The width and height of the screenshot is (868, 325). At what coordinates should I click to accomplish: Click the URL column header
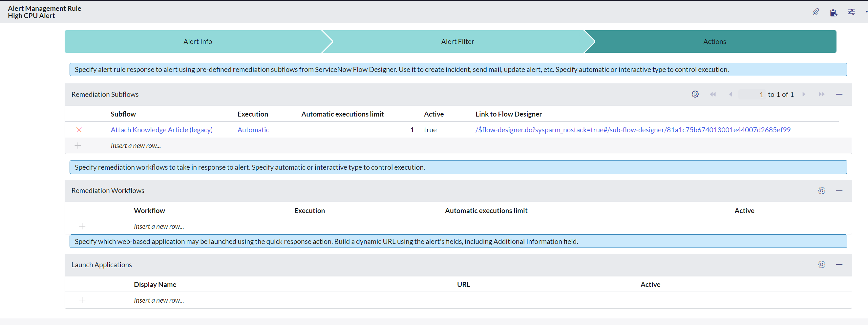point(463,284)
